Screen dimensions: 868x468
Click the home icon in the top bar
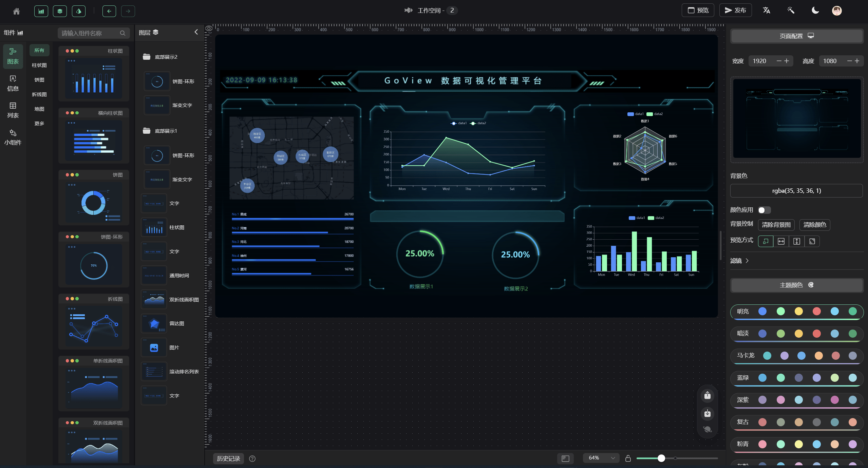pos(16,11)
